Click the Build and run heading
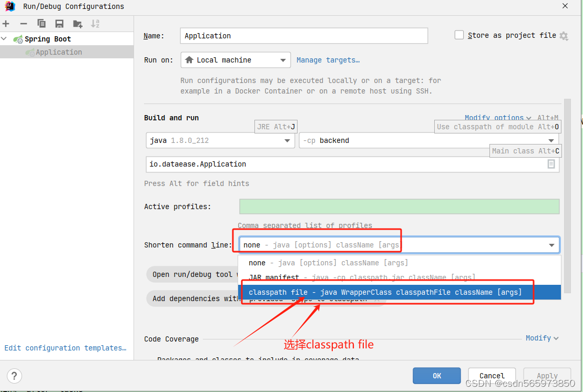Image resolution: width=583 pixels, height=392 pixels. coord(171,118)
